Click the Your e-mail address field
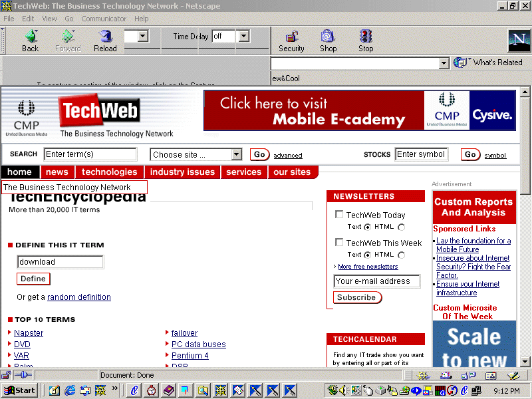The width and height of the screenshot is (532, 399). point(376,281)
